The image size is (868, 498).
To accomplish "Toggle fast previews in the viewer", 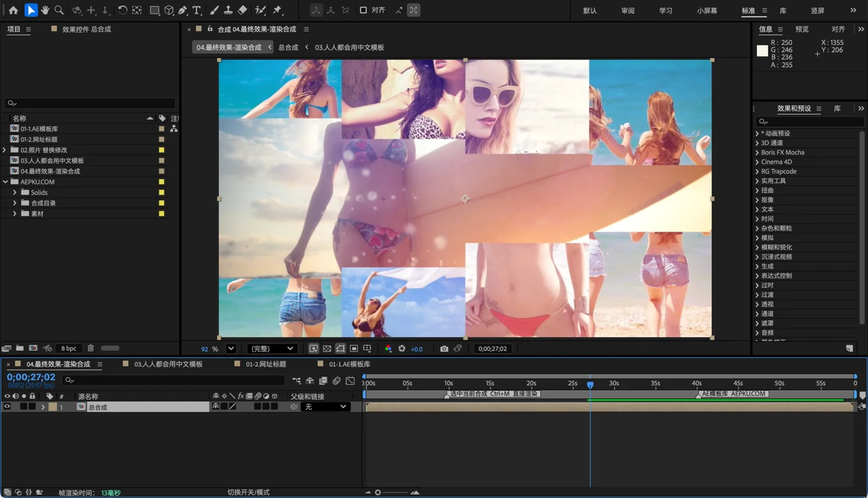I will click(x=313, y=349).
